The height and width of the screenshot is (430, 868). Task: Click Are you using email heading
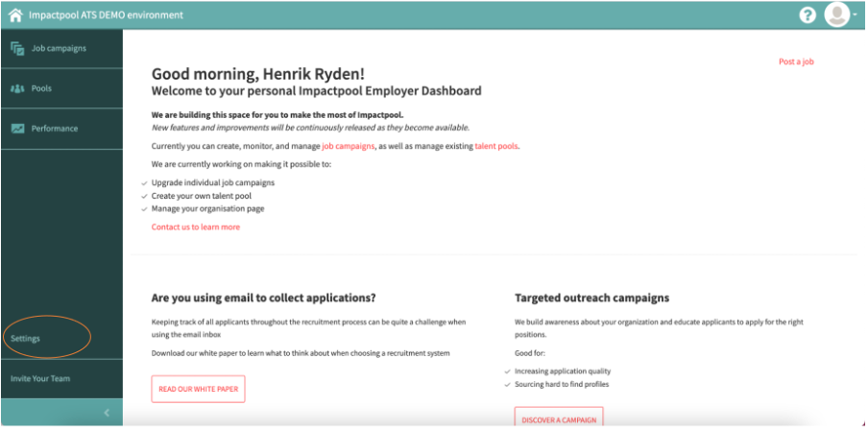click(263, 299)
